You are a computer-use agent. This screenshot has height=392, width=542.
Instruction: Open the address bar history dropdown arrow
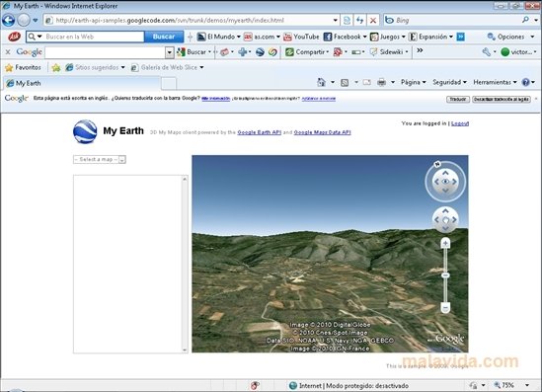(335, 21)
